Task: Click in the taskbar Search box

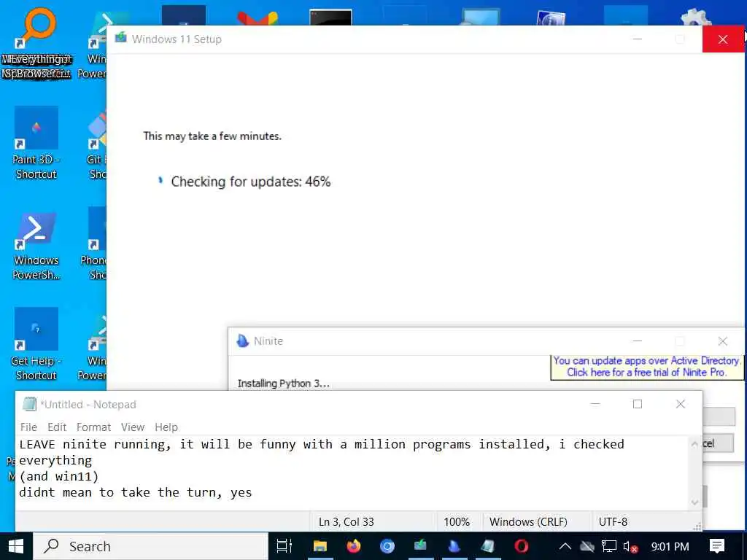Action: pos(150,546)
